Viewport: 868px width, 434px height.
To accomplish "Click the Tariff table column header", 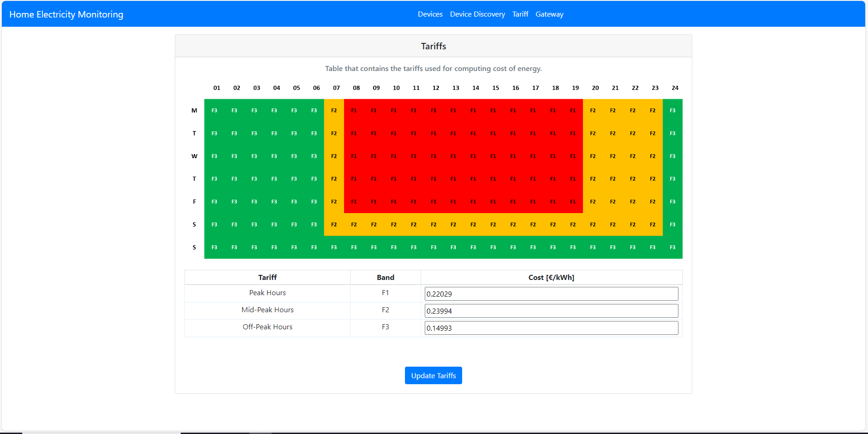I will [x=268, y=277].
